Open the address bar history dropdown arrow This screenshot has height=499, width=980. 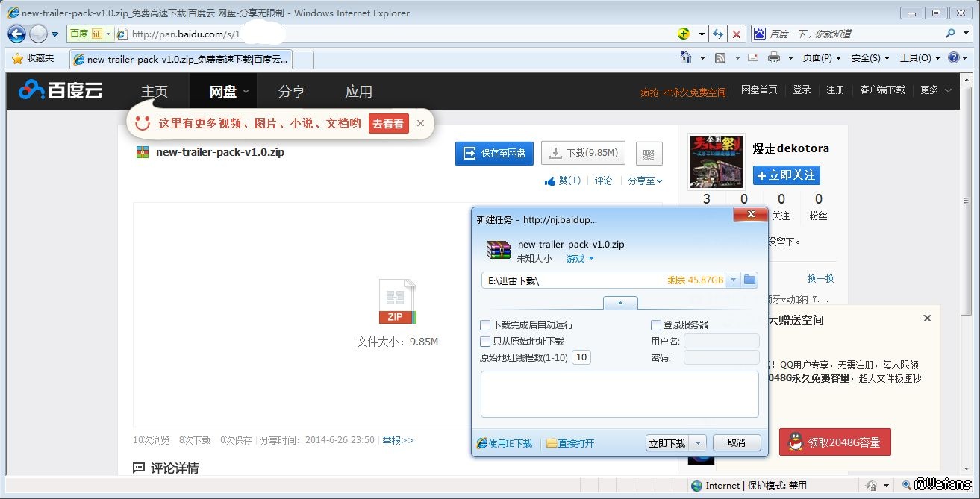[702, 34]
